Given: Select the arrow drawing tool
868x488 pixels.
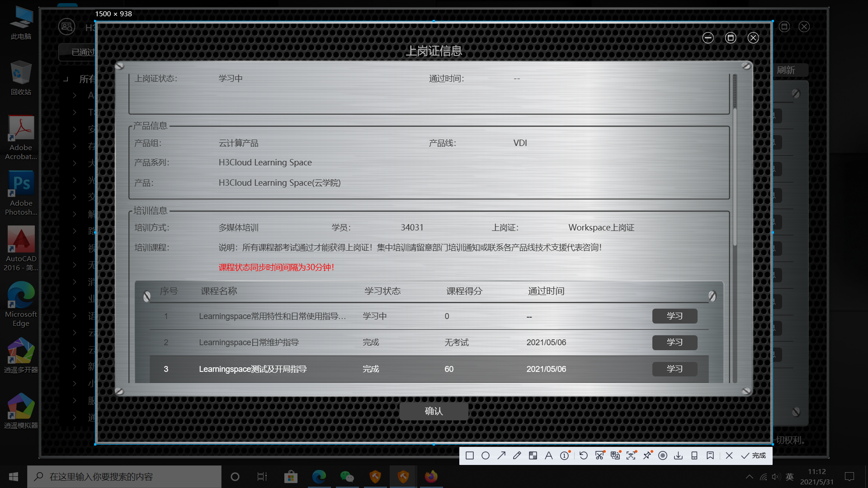Looking at the screenshot, I should pyautogui.click(x=501, y=455).
